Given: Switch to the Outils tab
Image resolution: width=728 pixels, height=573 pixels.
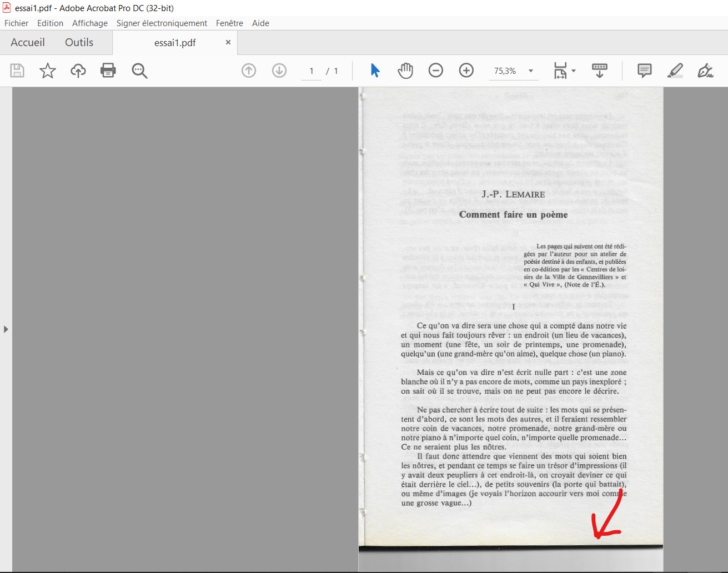Looking at the screenshot, I should coord(79,42).
